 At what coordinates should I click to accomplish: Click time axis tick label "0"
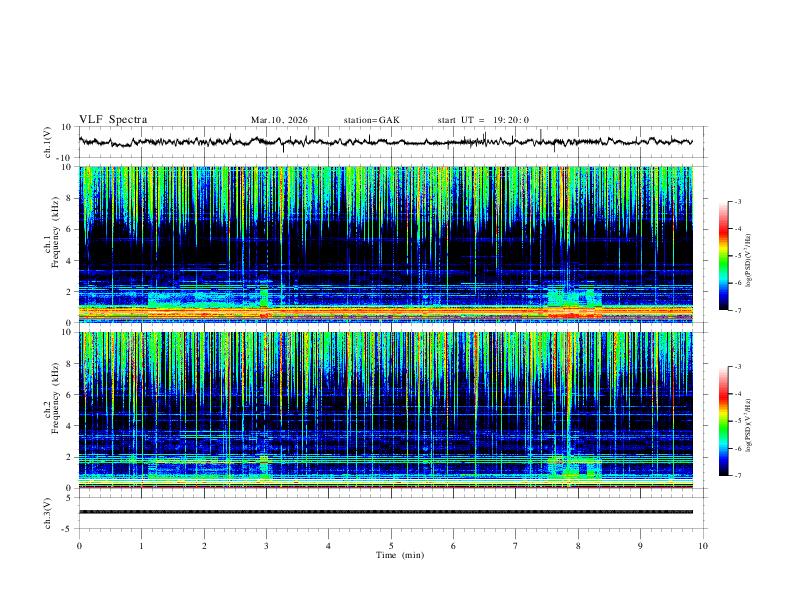79,546
